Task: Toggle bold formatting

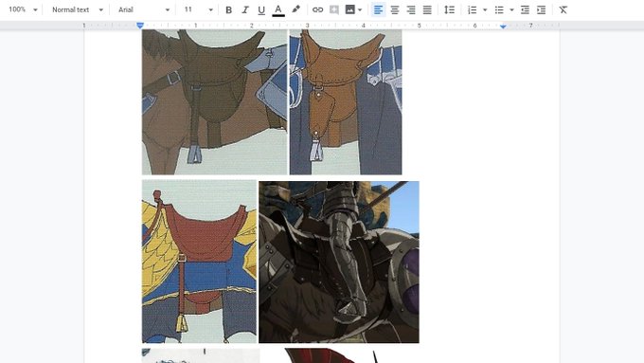Action: [x=229, y=9]
